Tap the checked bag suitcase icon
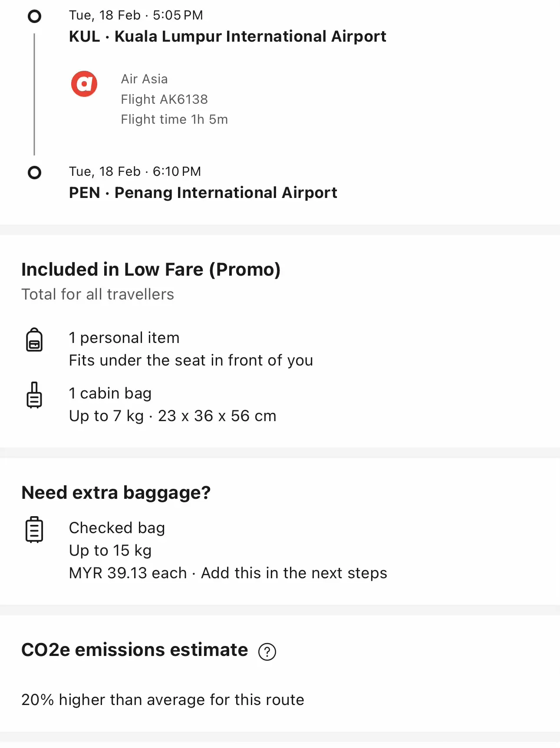 point(34,529)
